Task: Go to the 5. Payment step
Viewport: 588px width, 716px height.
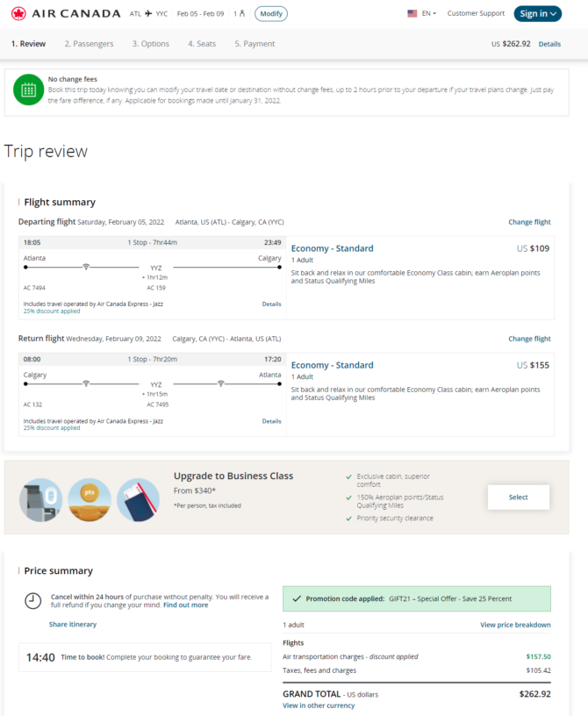Action: point(255,44)
